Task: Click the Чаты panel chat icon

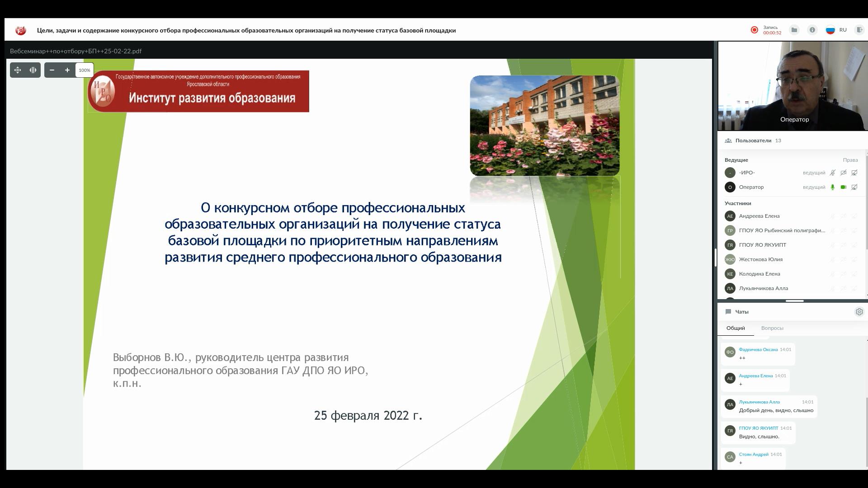Action: [x=728, y=312]
